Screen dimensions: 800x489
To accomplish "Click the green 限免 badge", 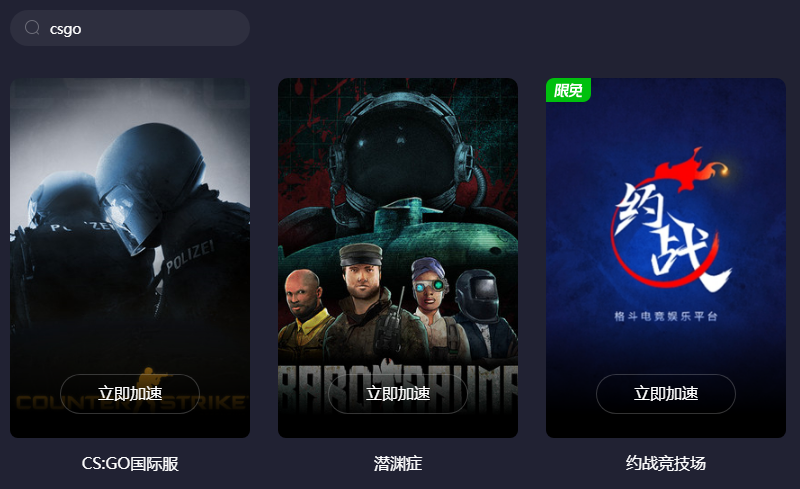I will point(568,90).
